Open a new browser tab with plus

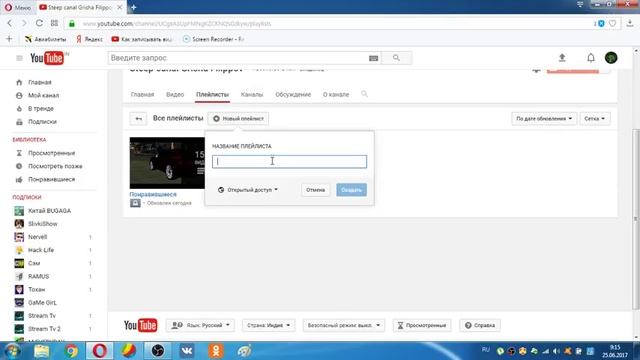pos(133,7)
